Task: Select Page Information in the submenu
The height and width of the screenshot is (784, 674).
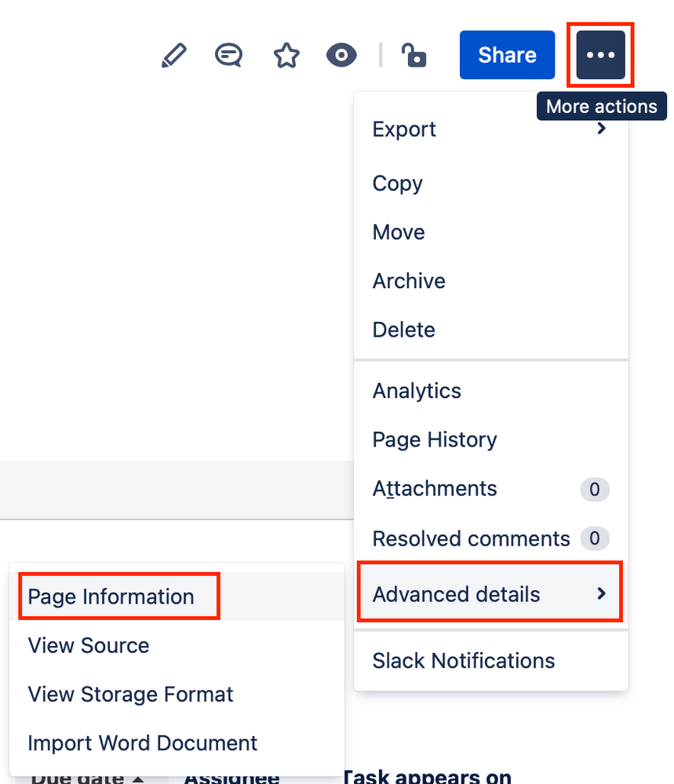Action: (109, 596)
